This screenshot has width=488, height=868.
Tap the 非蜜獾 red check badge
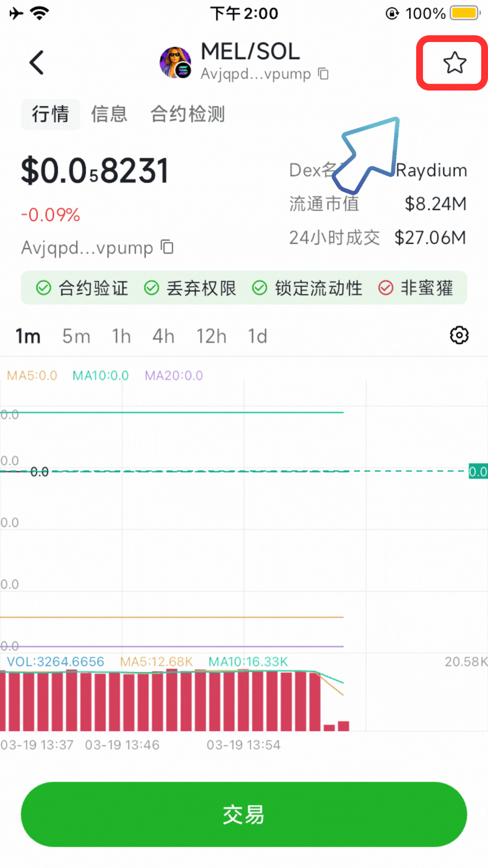416,288
